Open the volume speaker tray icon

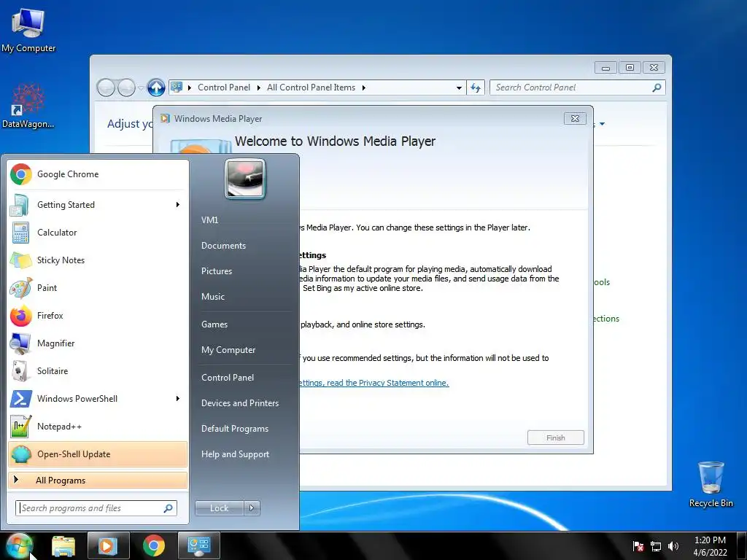pyautogui.click(x=673, y=546)
